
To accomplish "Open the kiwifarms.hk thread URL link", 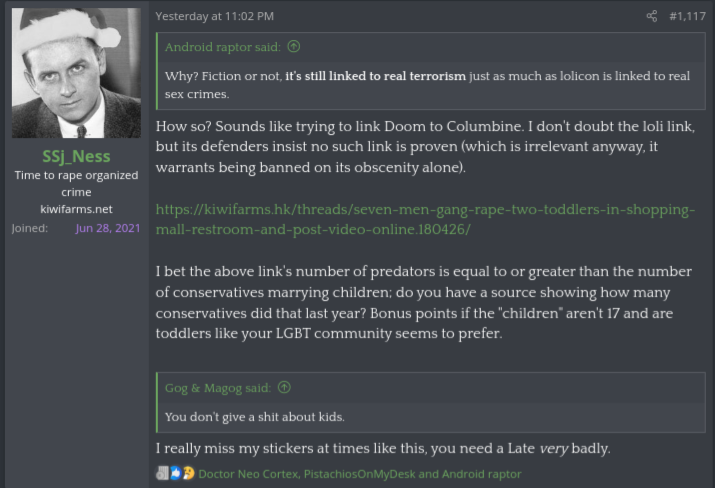I will pyautogui.click(x=425, y=219).
